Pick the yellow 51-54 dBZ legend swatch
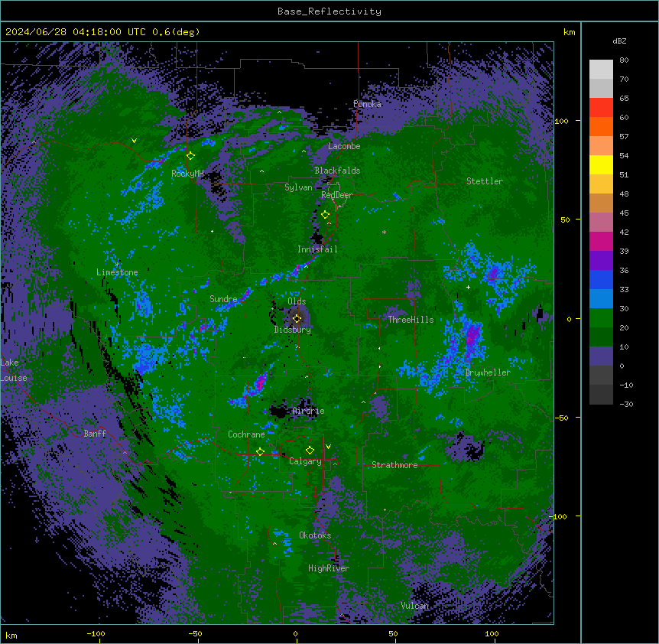This screenshot has width=659, height=644. tap(601, 164)
